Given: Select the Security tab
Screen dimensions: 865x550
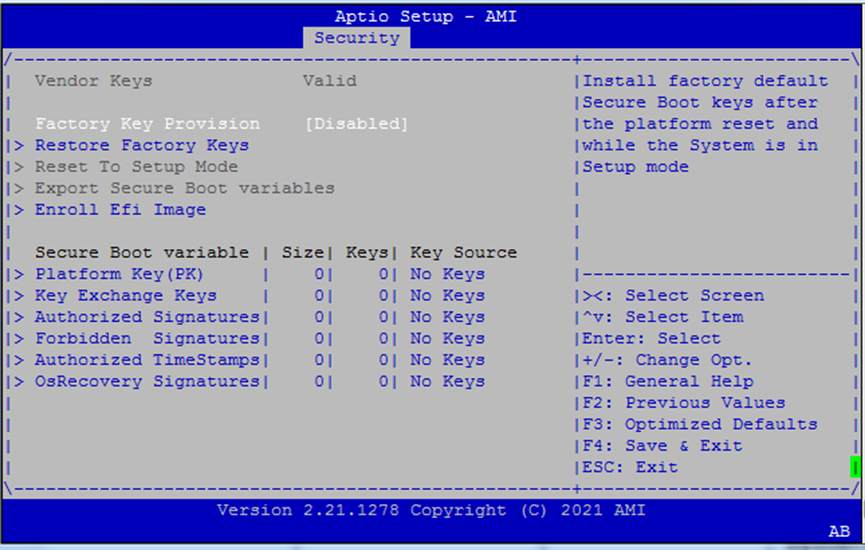Looking at the screenshot, I should 356,38.
